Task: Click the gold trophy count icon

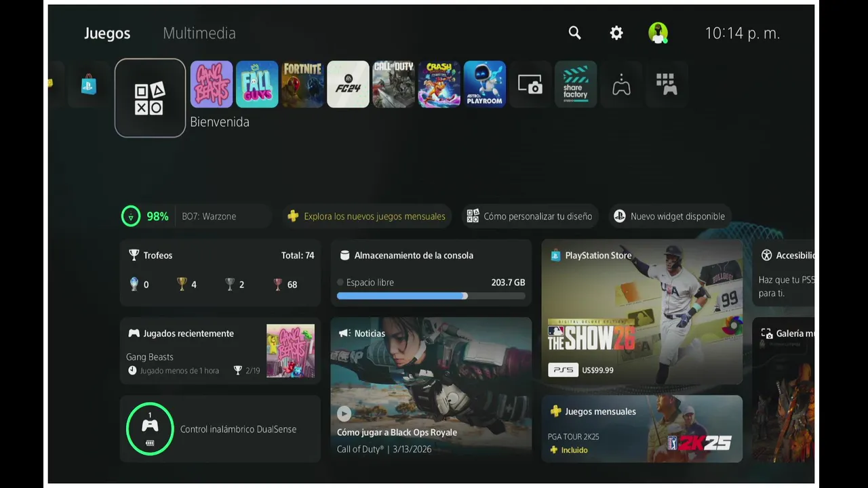Action: click(182, 284)
